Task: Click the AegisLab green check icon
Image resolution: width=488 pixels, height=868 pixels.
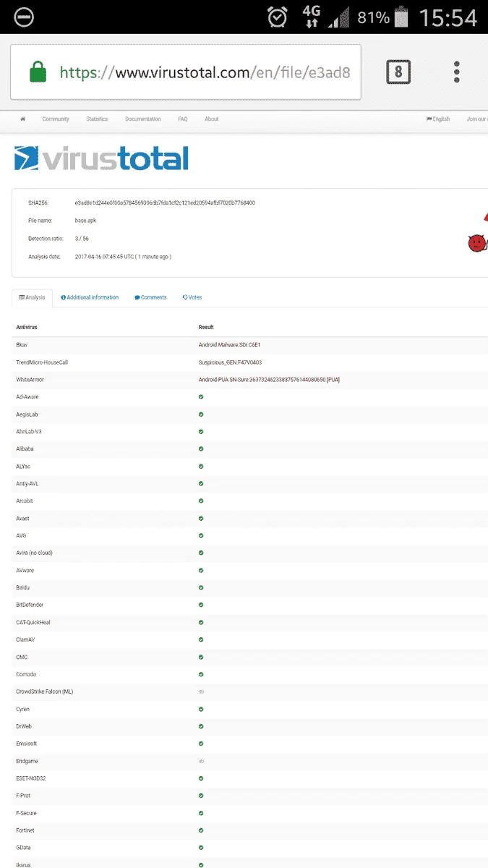Action: coord(201,414)
